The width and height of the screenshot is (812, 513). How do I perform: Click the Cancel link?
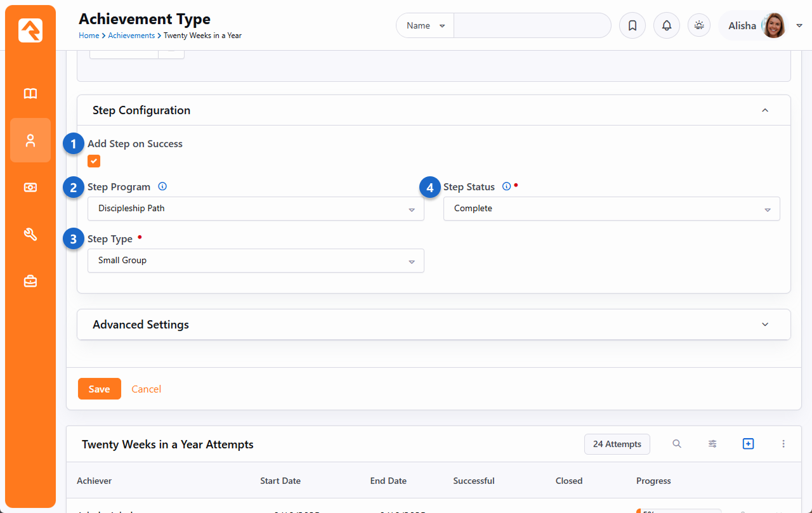146,389
